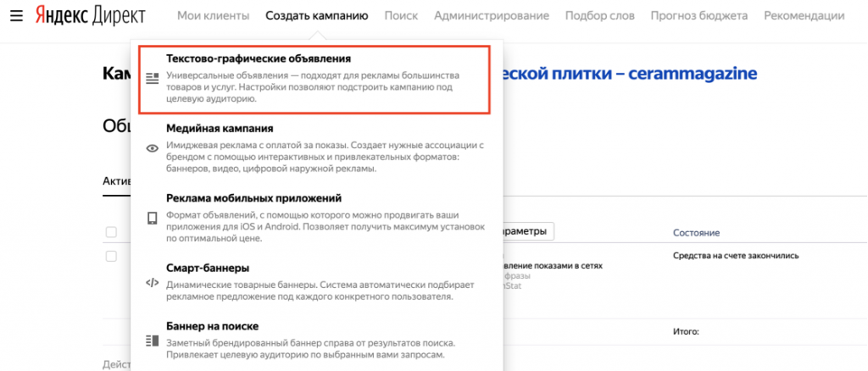Image resolution: width=868 pixels, height=371 pixels.
Task: Open Мои клиенты in top navigation
Action: pos(213,16)
